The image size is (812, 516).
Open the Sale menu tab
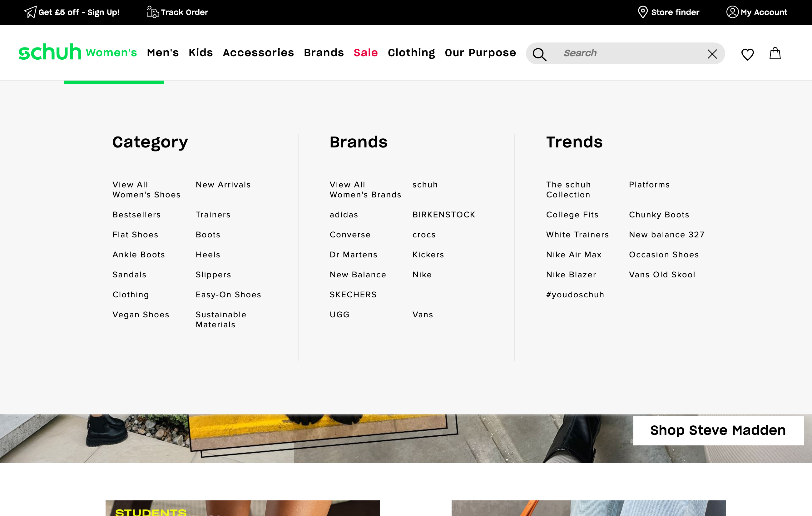[x=365, y=53]
